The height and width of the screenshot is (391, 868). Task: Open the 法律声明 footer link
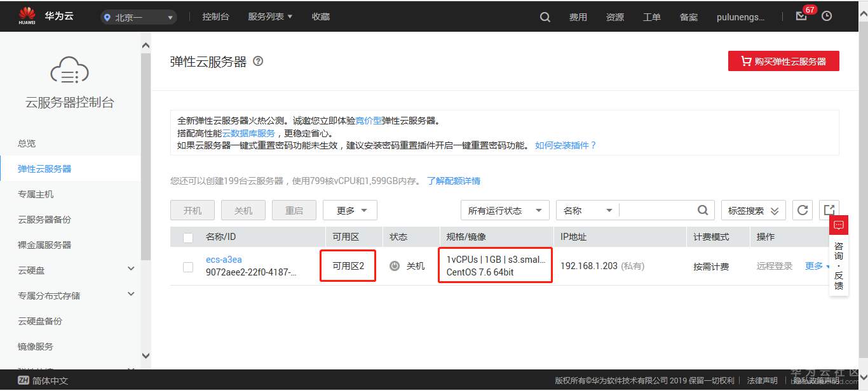tap(762, 380)
